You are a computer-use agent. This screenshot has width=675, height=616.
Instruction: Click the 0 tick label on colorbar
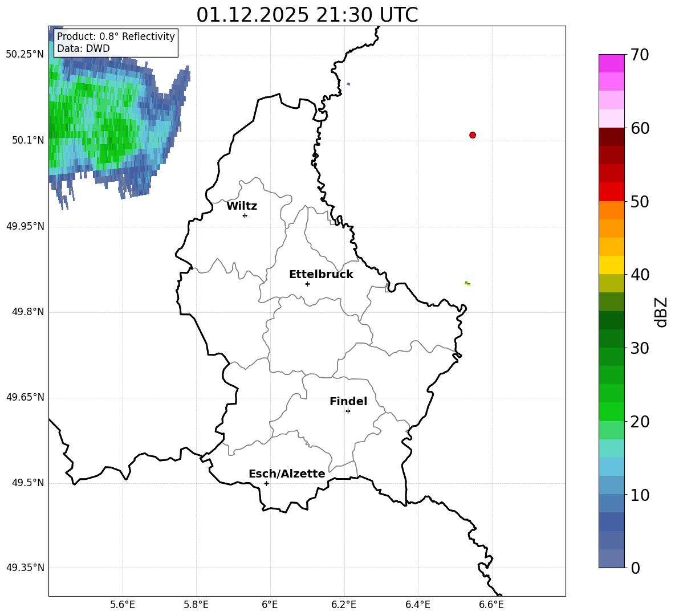tap(636, 568)
